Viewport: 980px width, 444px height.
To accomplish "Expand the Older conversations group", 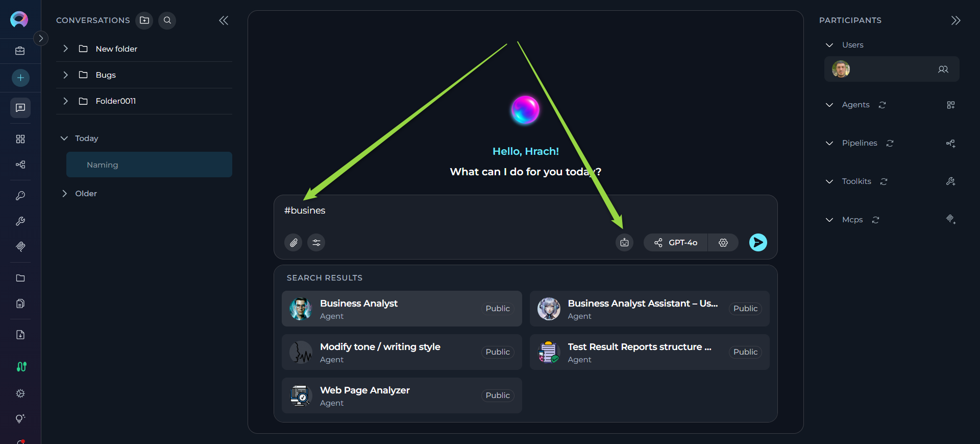I will tap(64, 194).
